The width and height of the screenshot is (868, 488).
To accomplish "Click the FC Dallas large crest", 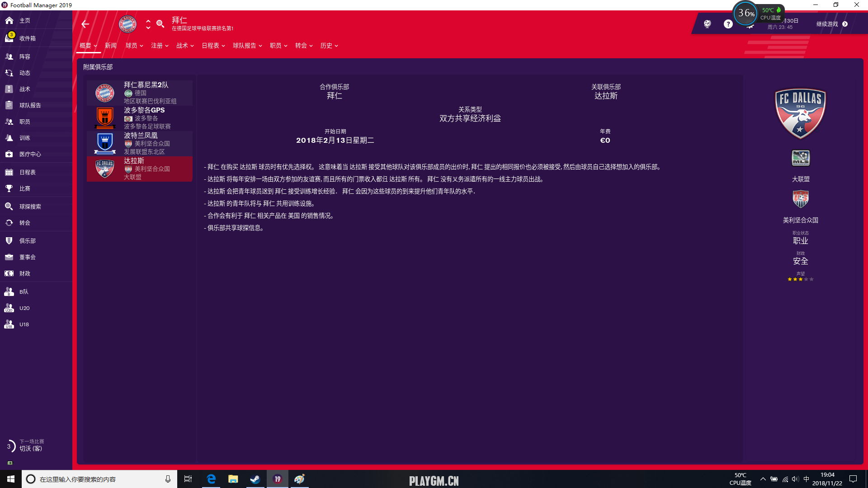I will pos(801,113).
